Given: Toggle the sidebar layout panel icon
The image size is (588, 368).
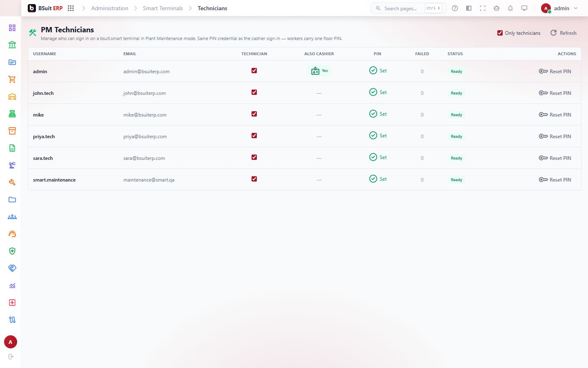Looking at the screenshot, I should [469, 8].
